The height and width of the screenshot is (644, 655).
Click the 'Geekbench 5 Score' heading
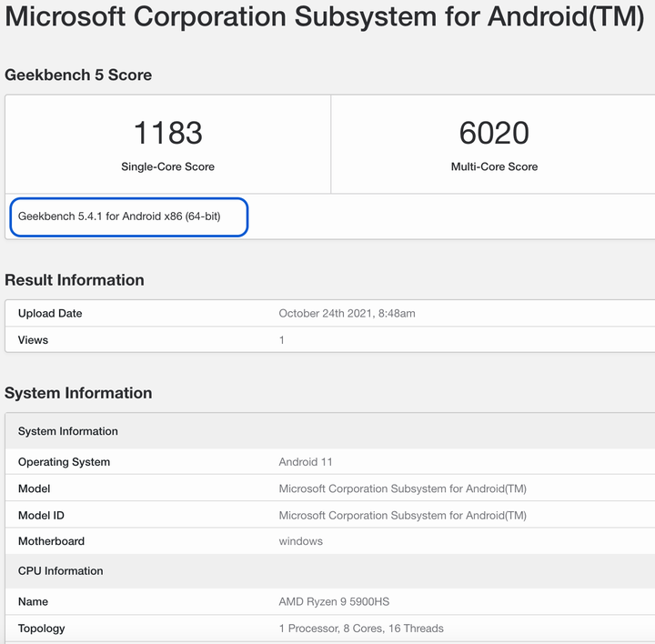tap(78, 75)
